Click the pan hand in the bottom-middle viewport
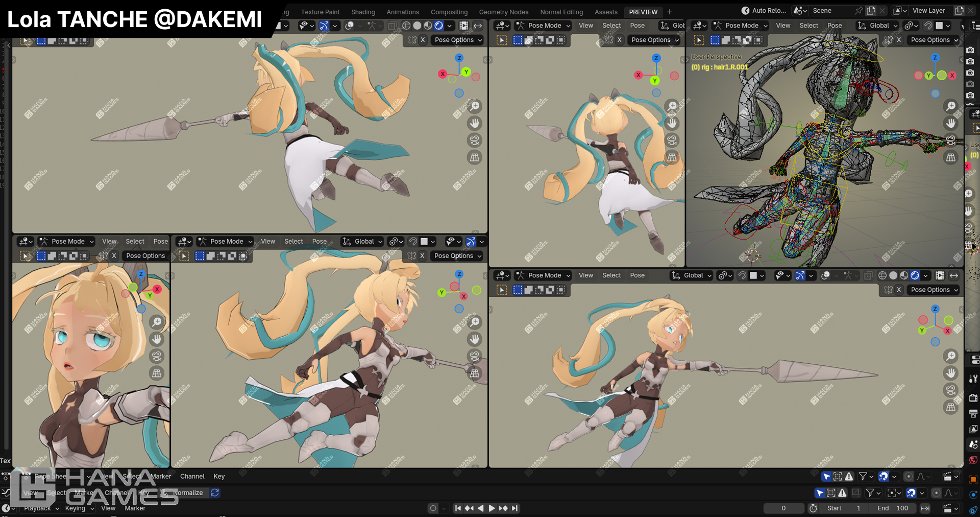980x517 pixels. (x=475, y=339)
